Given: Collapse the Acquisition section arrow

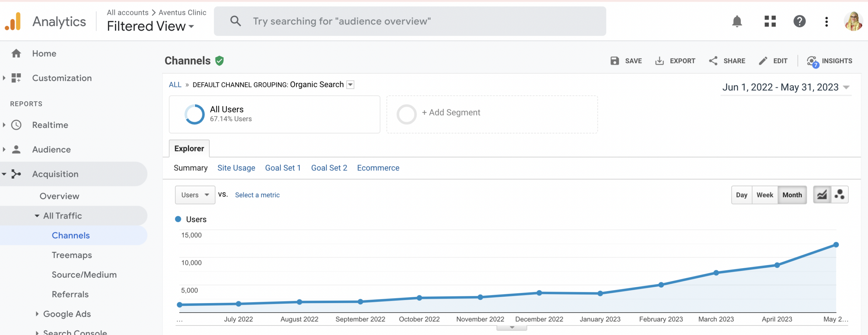Looking at the screenshot, I should click(x=4, y=174).
